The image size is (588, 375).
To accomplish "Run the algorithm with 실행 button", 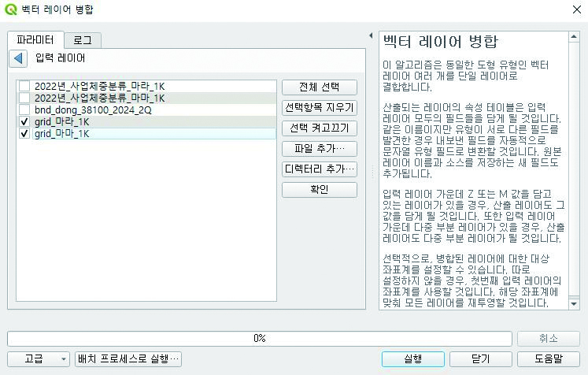I will (412, 358).
